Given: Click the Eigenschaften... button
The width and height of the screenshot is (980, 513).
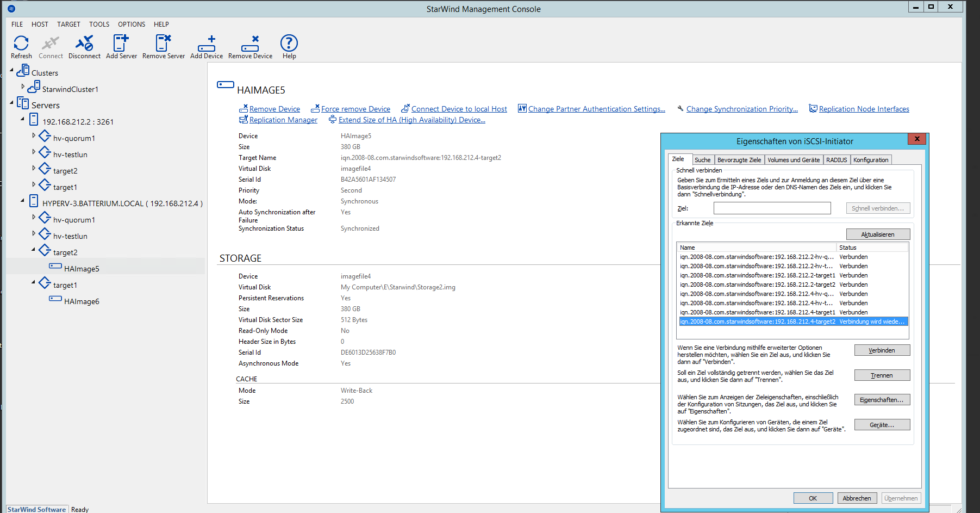Looking at the screenshot, I should coord(882,400).
